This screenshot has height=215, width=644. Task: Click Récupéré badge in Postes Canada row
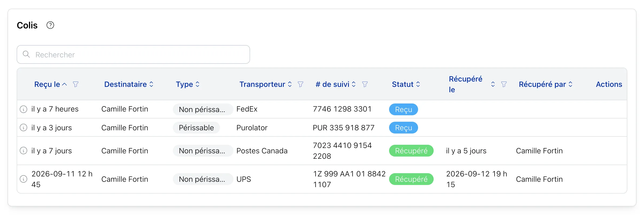pyautogui.click(x=411, y=151)
